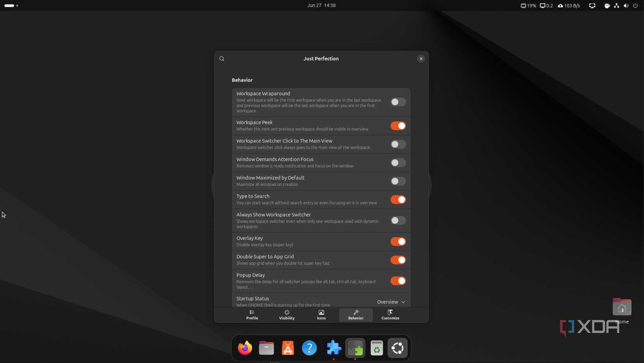Enable Window Maximized by Default
644x363 pixels.
click(x=398, y=181)
